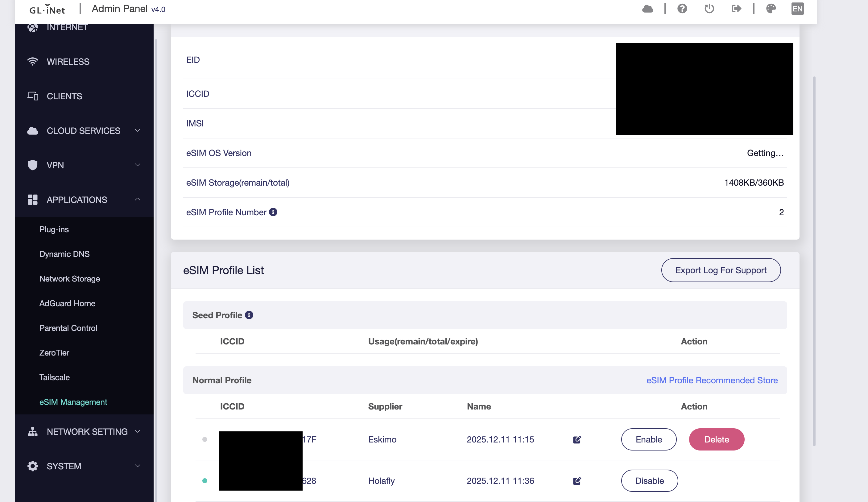This screenshot has width=868, height=502.
Task: Click the Seed Profile info icon
Action: pos(249,315)
